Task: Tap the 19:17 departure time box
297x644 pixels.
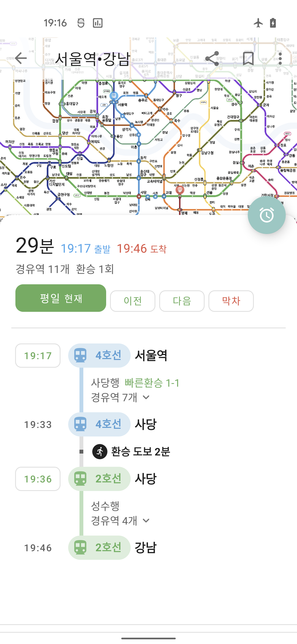Action: pos(38,356)
